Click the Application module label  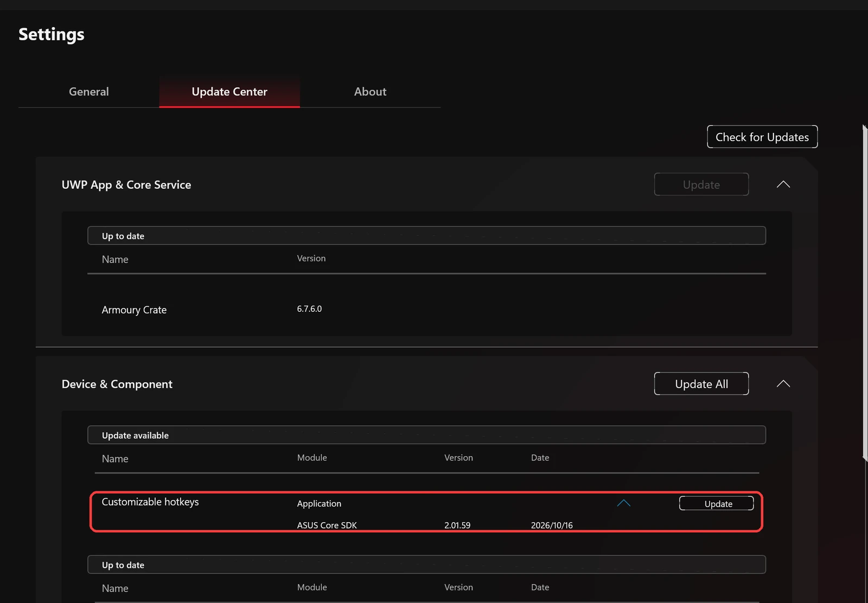pos(319,503)
